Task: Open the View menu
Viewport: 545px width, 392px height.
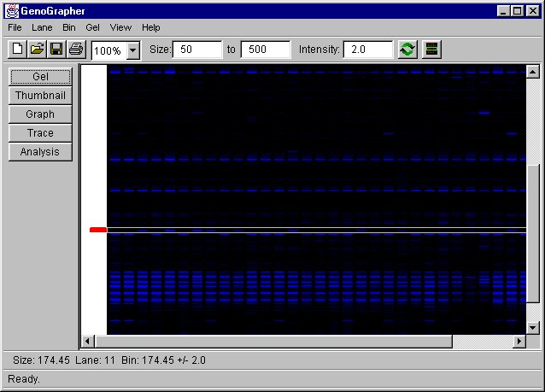Action: pos(120,27)
